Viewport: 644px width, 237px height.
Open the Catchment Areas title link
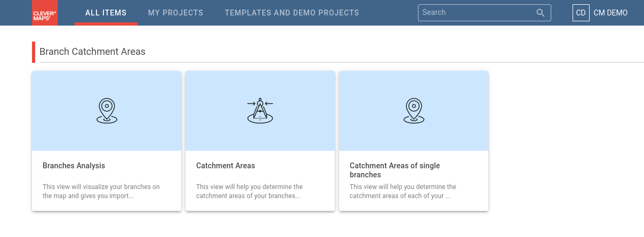(x=226, y=166)
